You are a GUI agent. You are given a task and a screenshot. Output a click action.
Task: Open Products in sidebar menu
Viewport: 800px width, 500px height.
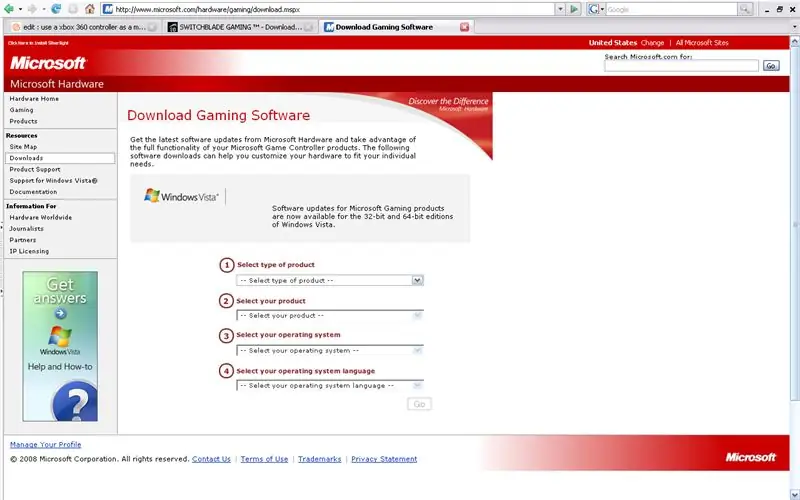[23, 121]
